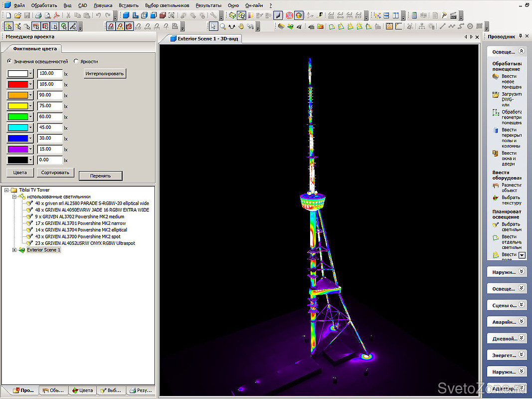Click the Print icon in toolbar
The width and height of the screenshot is (532, 399).
point(38,15)
